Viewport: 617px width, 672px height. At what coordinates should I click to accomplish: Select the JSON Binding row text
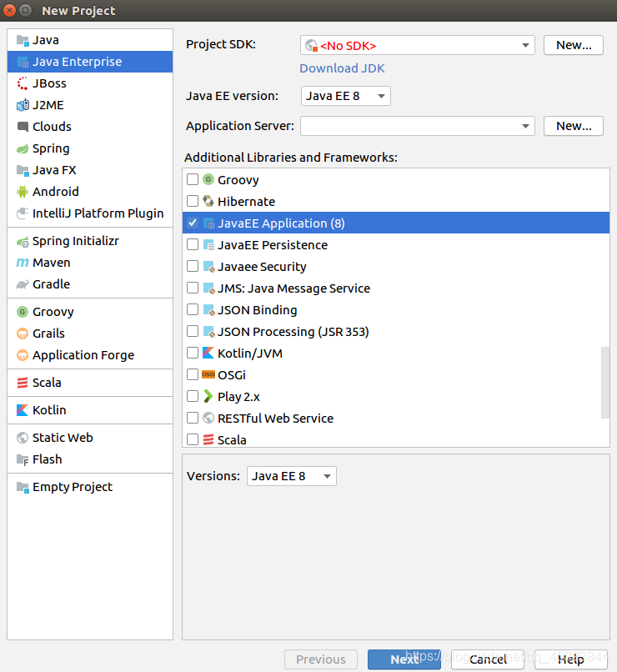(257, 310)
